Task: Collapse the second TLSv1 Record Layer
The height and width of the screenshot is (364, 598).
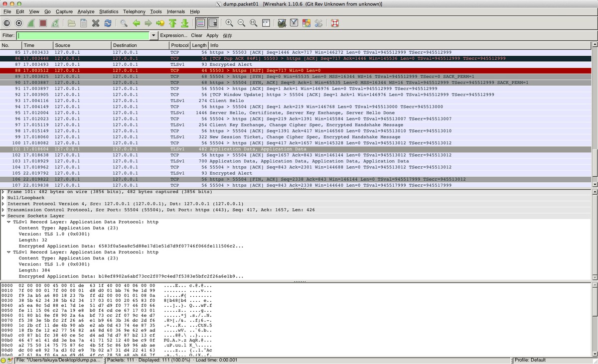Action: pyautogui.click(x=9, y=252)
